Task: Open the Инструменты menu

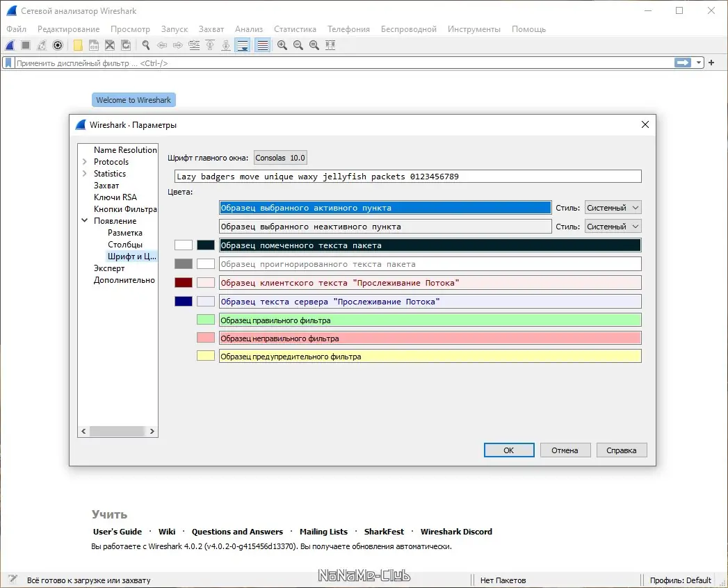Action: click(474, 28)
